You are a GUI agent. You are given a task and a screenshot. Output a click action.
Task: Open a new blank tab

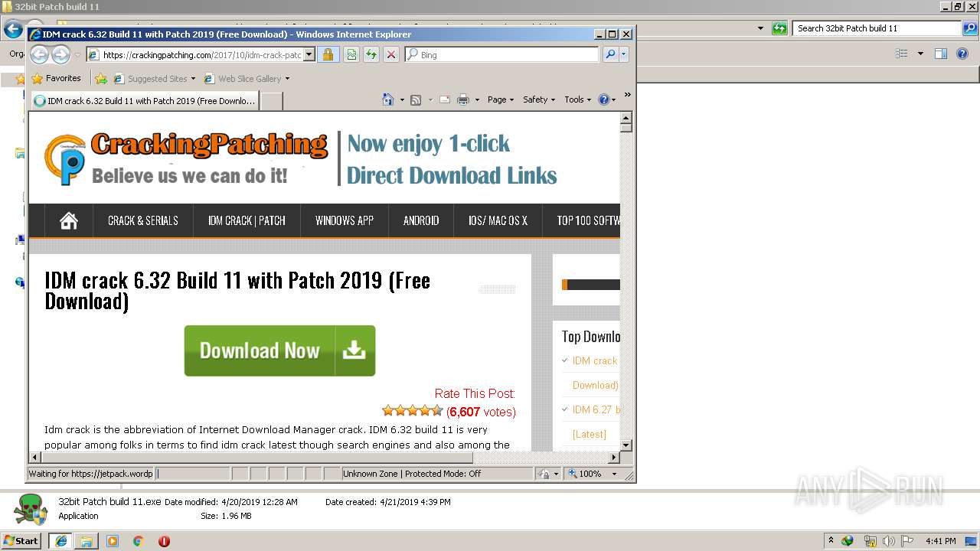(272, 100)
